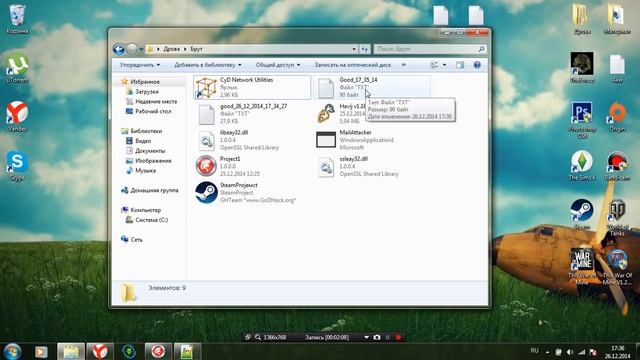
Task: Open the Упорядочить dropdown menu
Action: pyautogui.click(x=140, y=65)
